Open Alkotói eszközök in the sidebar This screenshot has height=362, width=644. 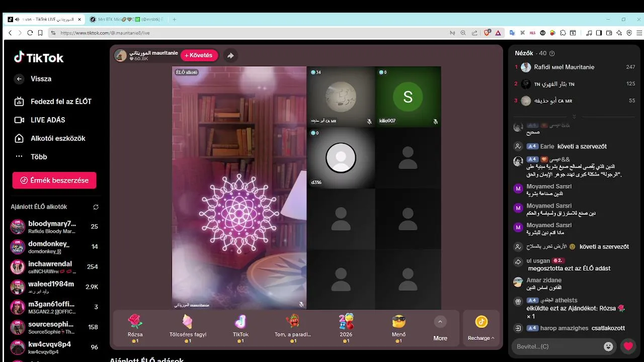pyautogui.click(x=50, y=138)
